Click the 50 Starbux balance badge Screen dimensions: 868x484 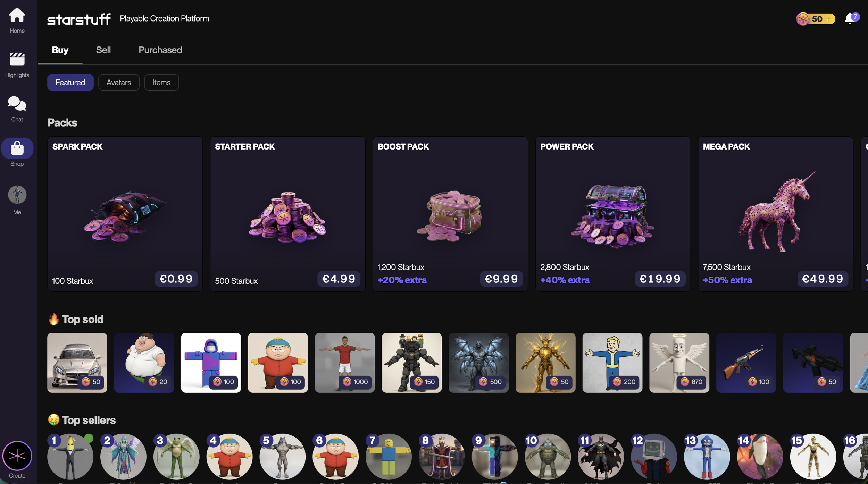pos(815,19)
